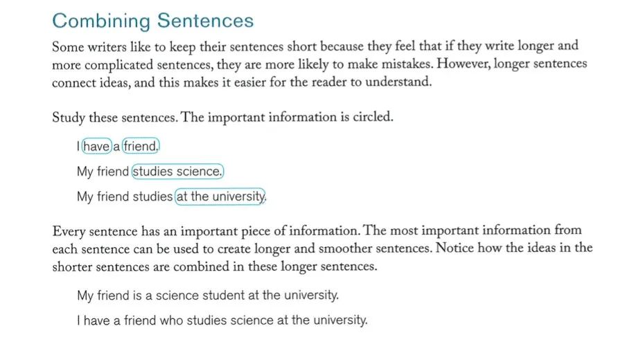This screenshot has width=643, height=364.
Task: Click the word 'However,' in first paragraph
Action: (x=464, y=64)
